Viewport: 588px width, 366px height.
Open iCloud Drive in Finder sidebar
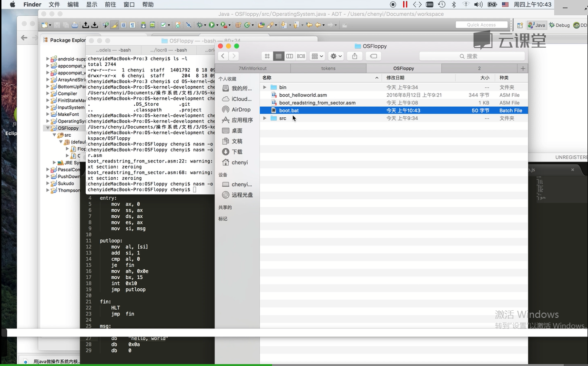[x=237, y=99]
